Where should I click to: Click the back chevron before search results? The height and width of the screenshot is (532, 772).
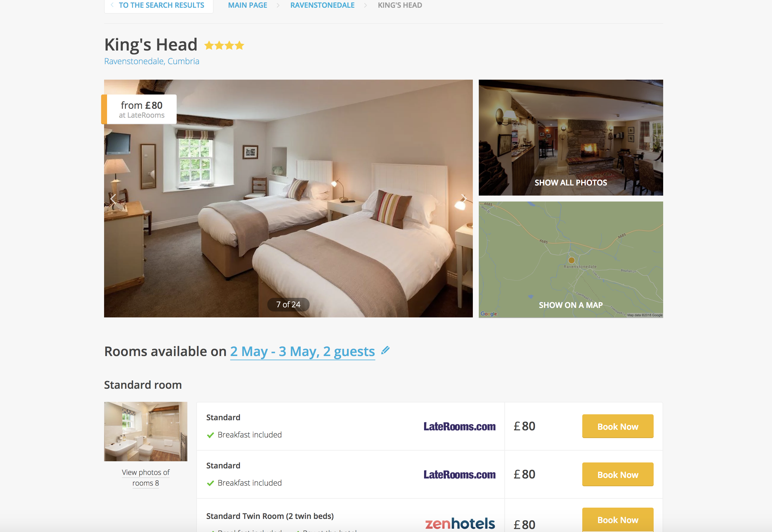[112, 5]
